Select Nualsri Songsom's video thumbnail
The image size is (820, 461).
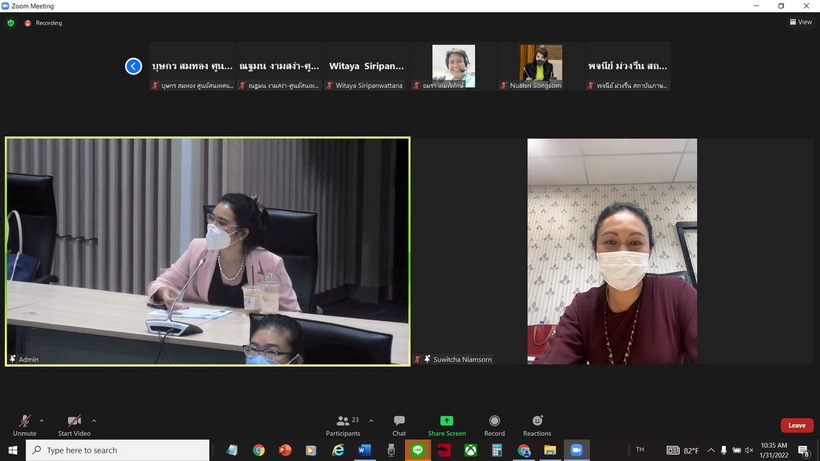tap(540, 64)
